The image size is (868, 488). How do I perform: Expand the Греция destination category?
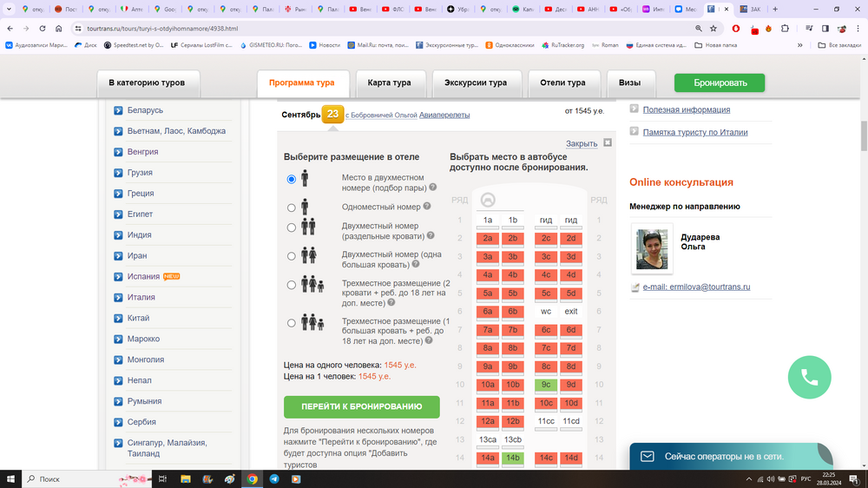[x=140, y=194]
